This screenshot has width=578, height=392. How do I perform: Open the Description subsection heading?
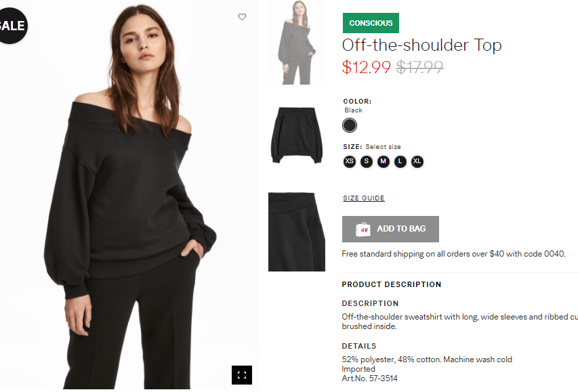pyautogui.click(x=370, y=303)
